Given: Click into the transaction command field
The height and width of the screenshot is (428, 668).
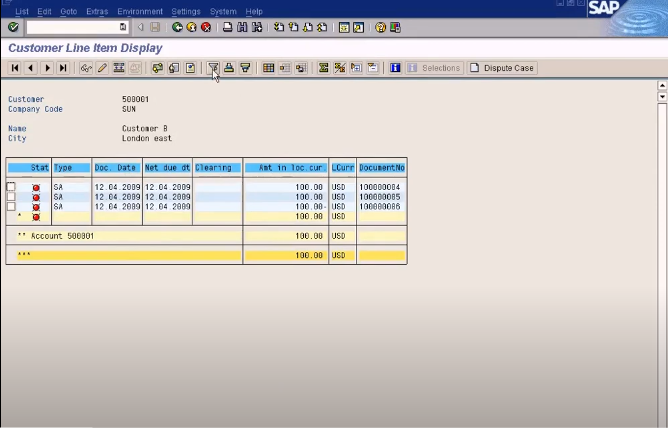Looking at the screenshot, I should click(x=73, y=27).
